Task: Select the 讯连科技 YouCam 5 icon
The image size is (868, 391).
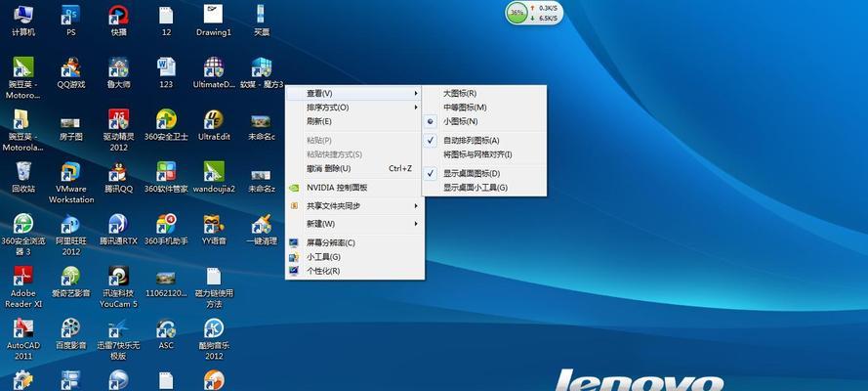Action: pos(118,276)
